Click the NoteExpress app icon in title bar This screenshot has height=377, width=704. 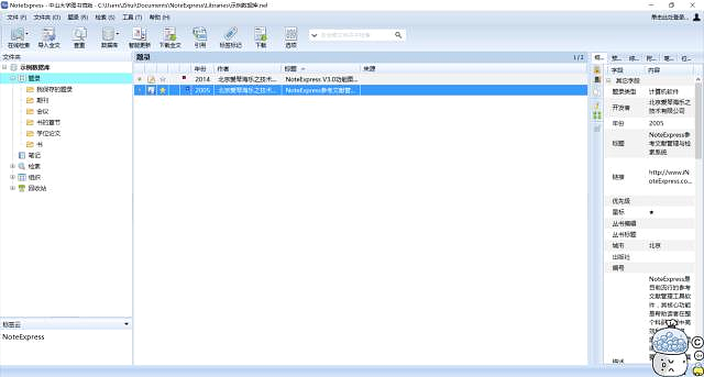[x=4, y=5]
